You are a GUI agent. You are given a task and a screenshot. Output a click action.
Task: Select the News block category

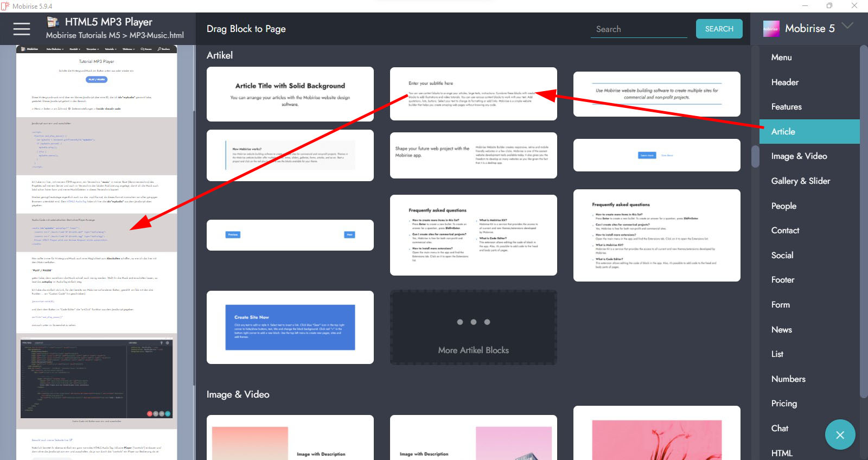tap(782, 330)
